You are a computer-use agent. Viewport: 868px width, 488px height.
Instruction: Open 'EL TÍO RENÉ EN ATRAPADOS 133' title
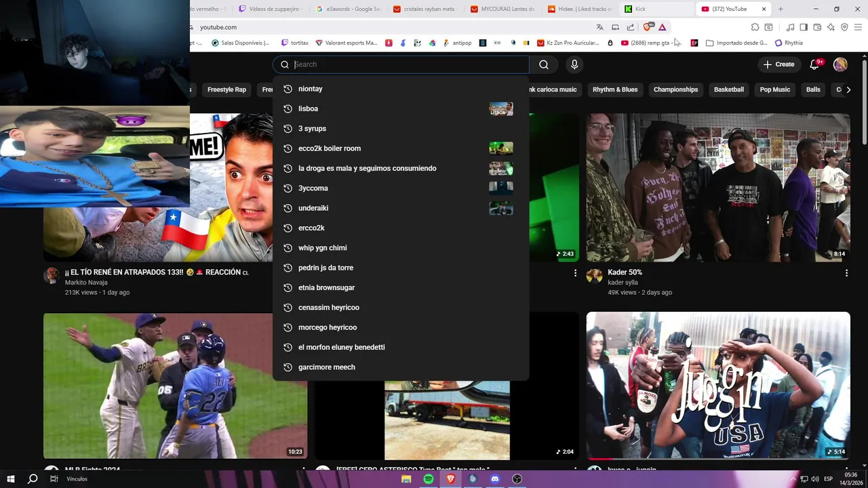[157, 272]
